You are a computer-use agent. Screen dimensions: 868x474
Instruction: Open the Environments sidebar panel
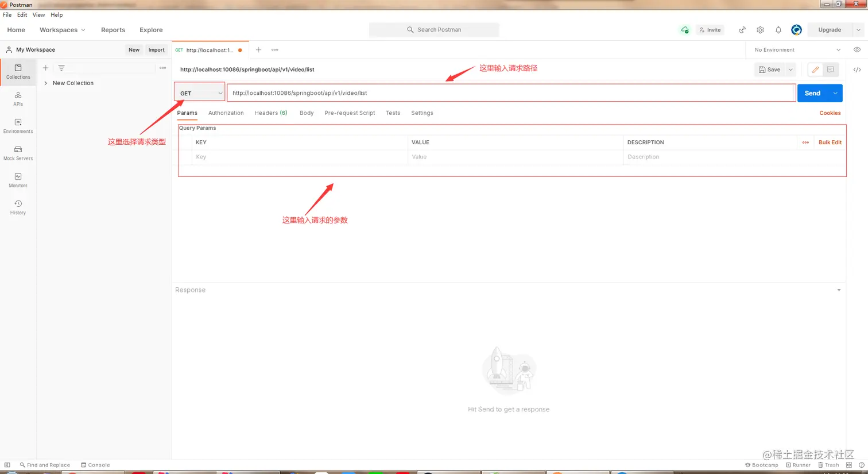(x=18, y=126)
